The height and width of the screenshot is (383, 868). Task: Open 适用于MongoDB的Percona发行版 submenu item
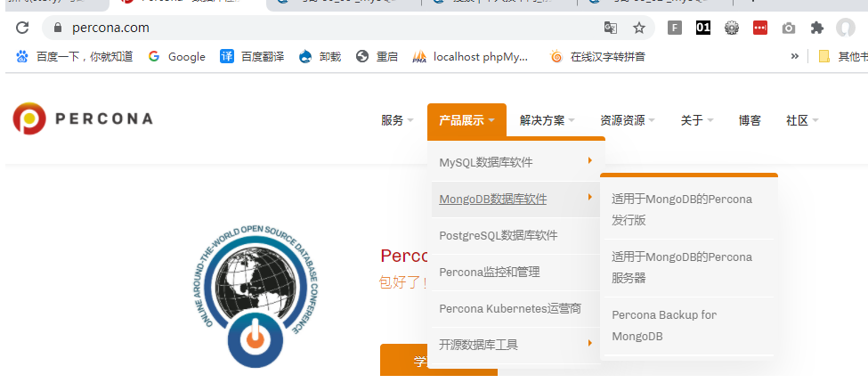click(x=689, y=210)
